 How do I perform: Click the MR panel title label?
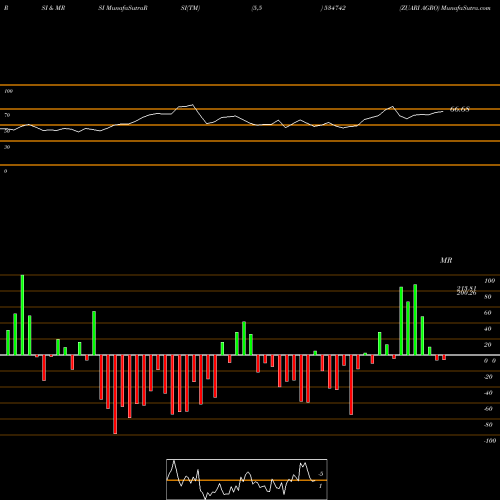pyautogui.click(x=446, y=260)
